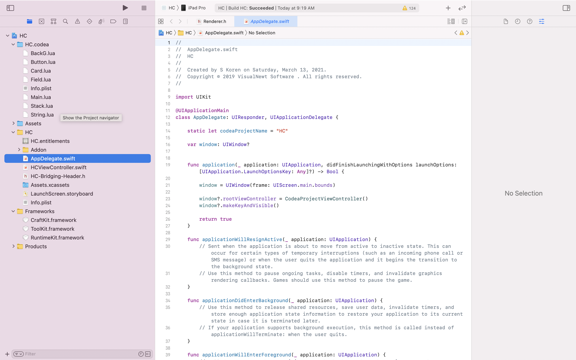Image resolution: width=576 pixels, height=360 pixels.
Task: Open the No Selection breadcrumb menu
Action: point(262,33)
